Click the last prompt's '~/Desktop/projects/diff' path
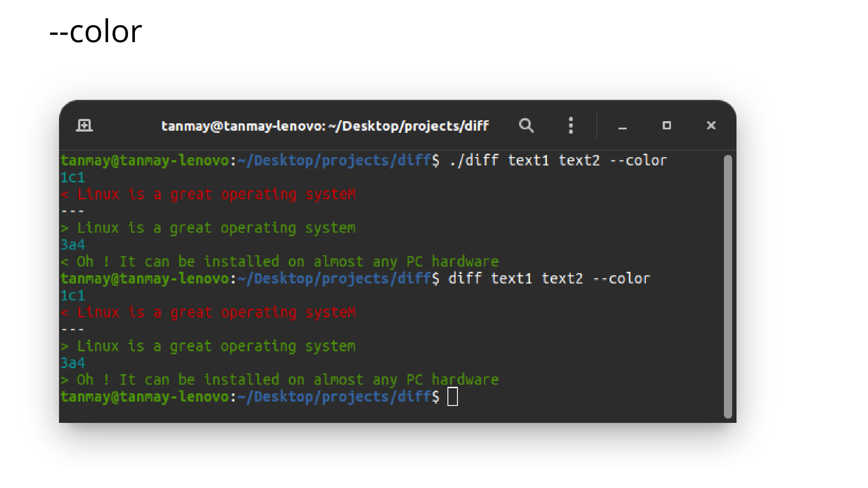This screenshot has width=868, height=488. point(334,397)
